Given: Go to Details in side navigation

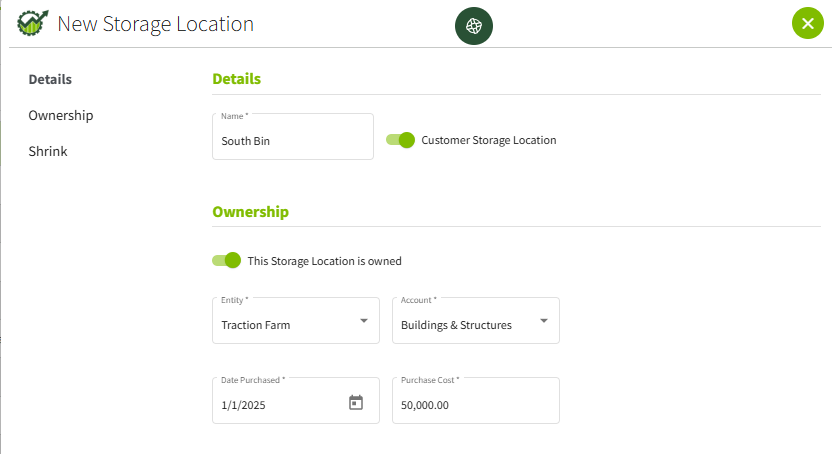Looking at the screenshot, I should pos(50,79).
